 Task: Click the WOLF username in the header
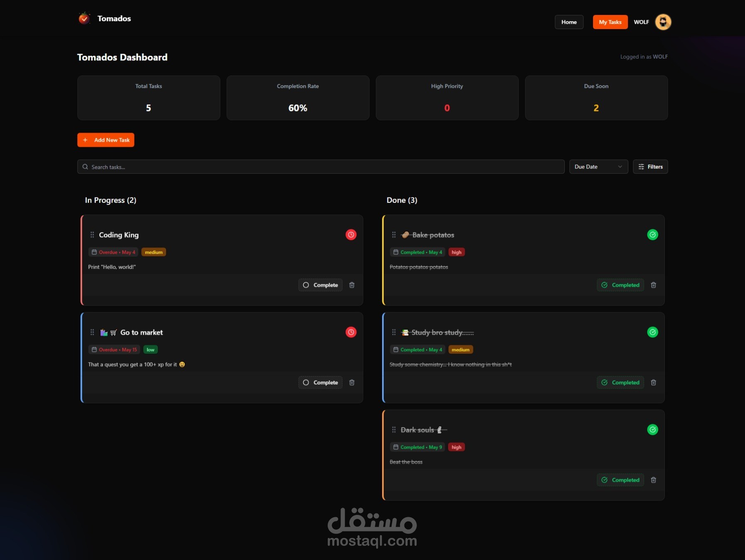click(x=641, y=22)
